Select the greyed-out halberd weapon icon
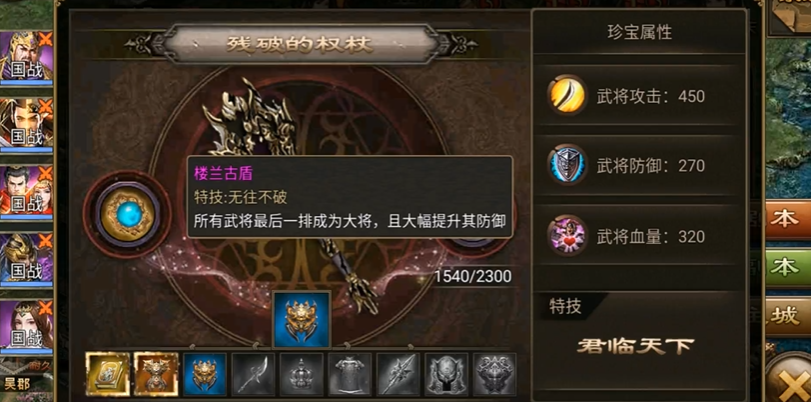Screen dimensions: 811x402 [253, 374]
